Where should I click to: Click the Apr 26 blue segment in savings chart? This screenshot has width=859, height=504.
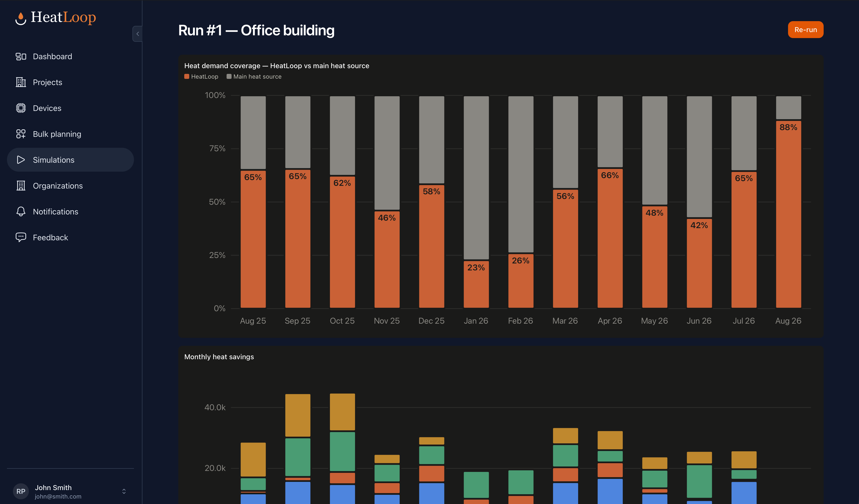pos(610,491)
